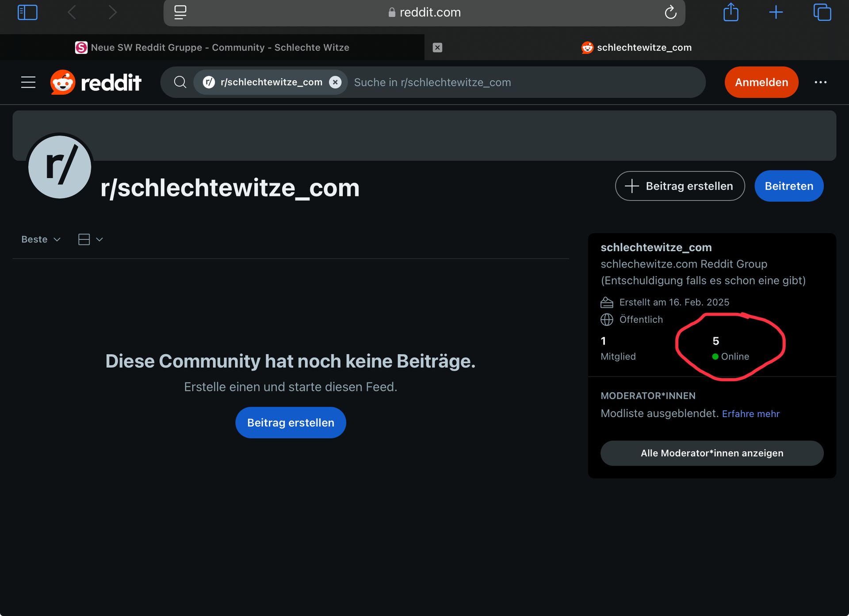Expand the card view layout dropdown

coord(91,239)
